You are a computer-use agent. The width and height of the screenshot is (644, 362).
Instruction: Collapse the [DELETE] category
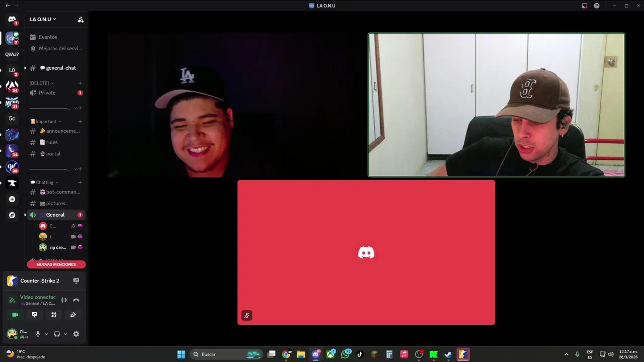pos(42,83)
